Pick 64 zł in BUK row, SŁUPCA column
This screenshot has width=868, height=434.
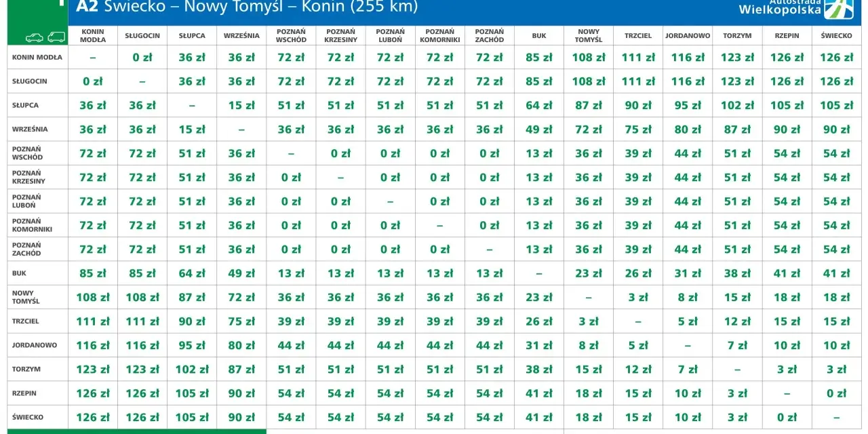pyautogui.click(x=192, y=273)
